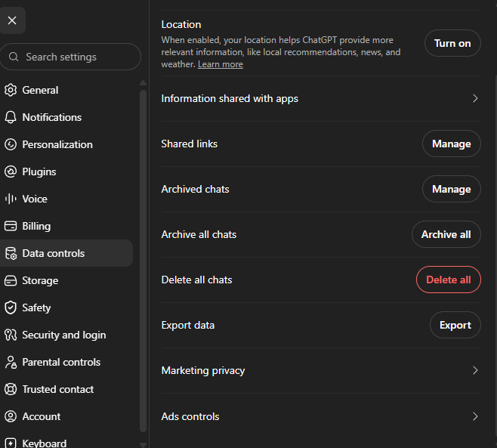This screenshot has height=448, width=497.
Task: Click the sidebar scrollbar up arrow
Action: pos(143,83)
